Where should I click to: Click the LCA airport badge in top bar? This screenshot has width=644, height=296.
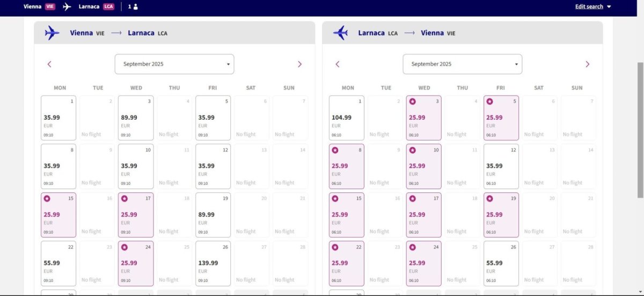click(108, 6)
